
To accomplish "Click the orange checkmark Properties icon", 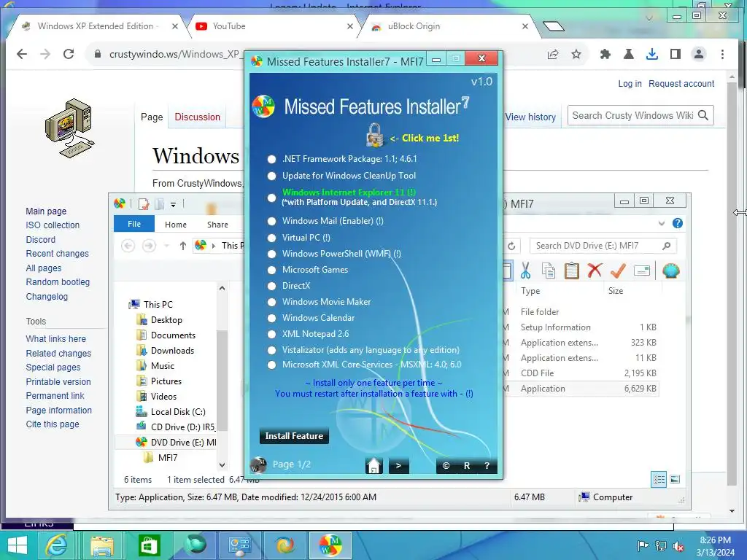I will coord(618,271).
